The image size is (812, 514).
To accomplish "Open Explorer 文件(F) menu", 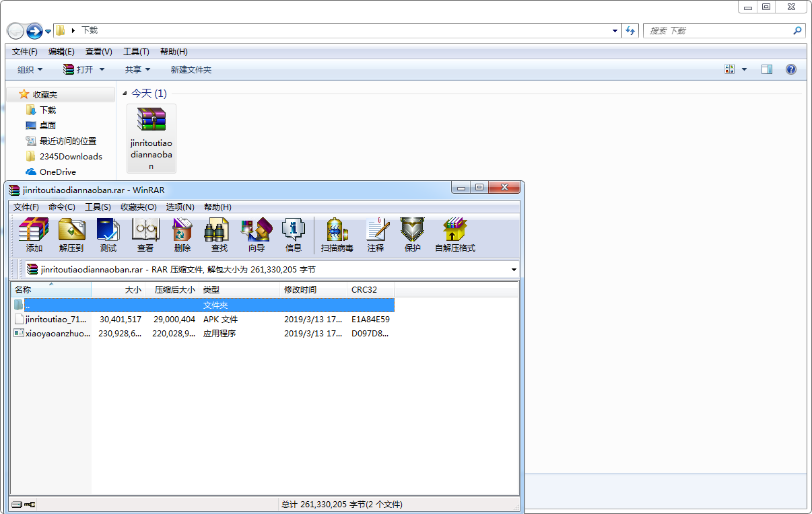I will [x=25, y=52].
